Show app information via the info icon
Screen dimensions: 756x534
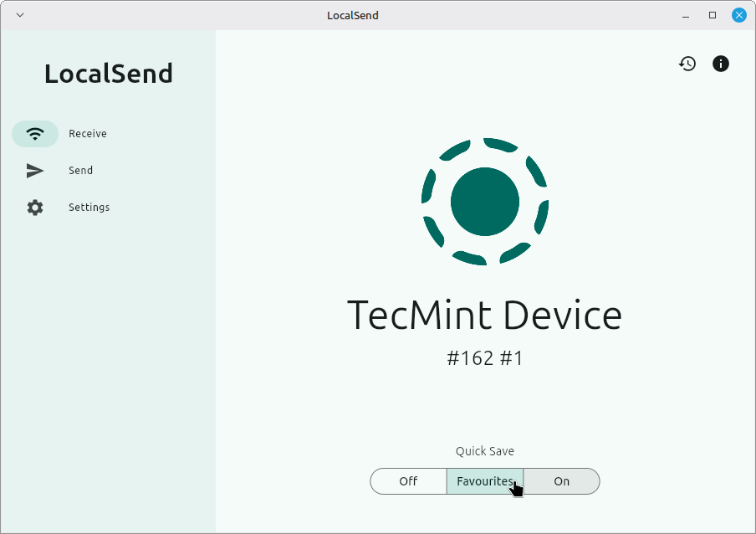(720, 63)
